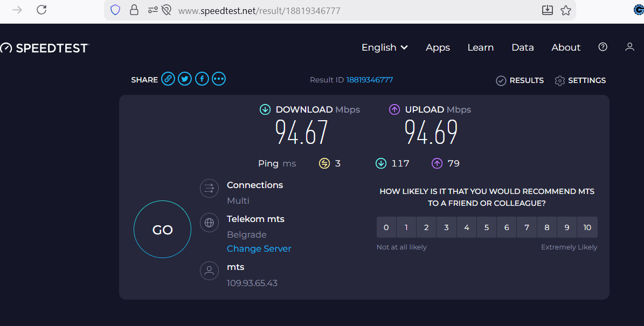Open the Data menu
Viewport: 644px width, 326px height.
[x=522, y=47]
